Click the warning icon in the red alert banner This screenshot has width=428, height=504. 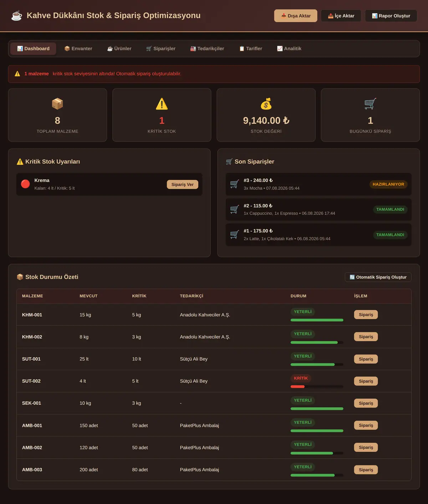(17, 74)
